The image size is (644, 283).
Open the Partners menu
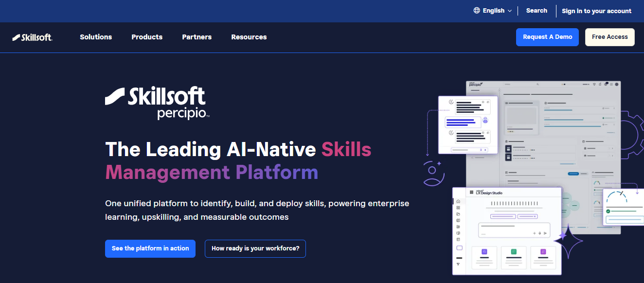click(x=197, y=37)
